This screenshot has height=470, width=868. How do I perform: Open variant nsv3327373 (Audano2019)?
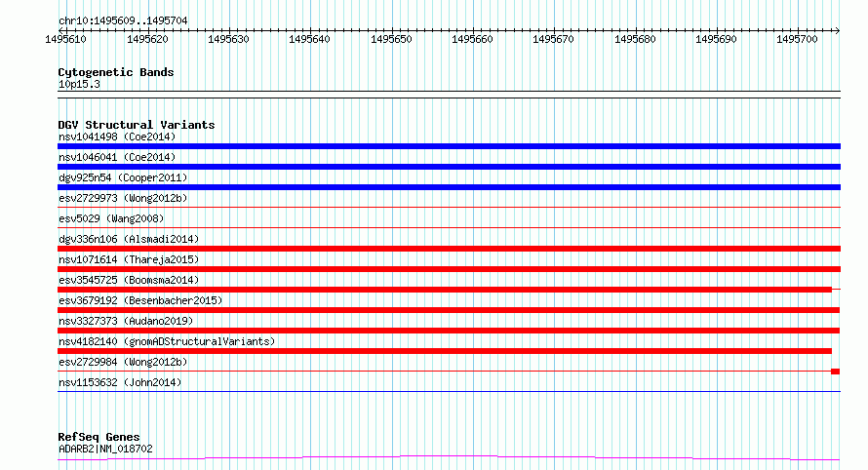[126, 321]
